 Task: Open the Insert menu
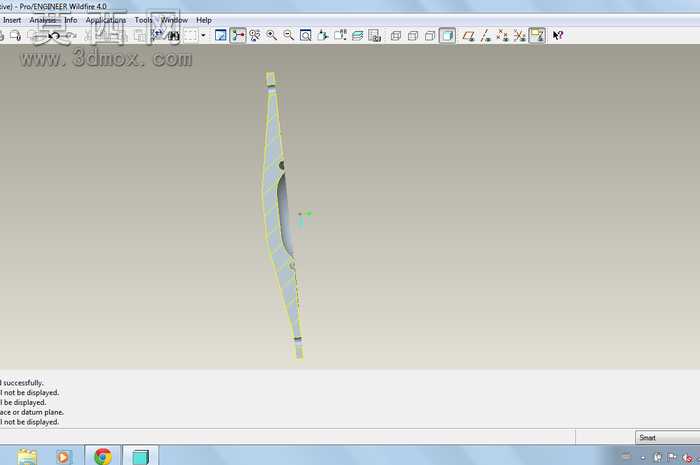pyautogui.click(x=12, y=20)
